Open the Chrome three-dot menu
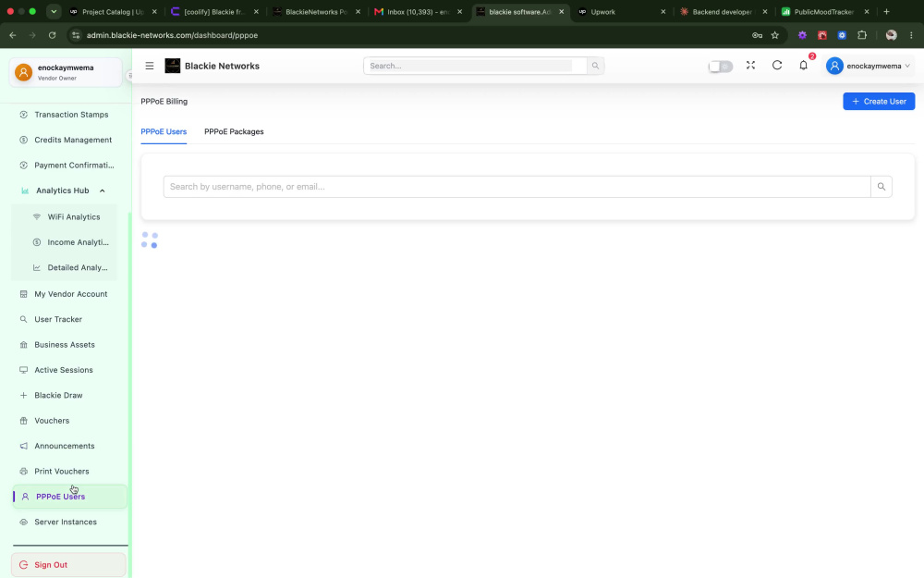This screenshot has width=924, height=578. click(x=911, y=35)
